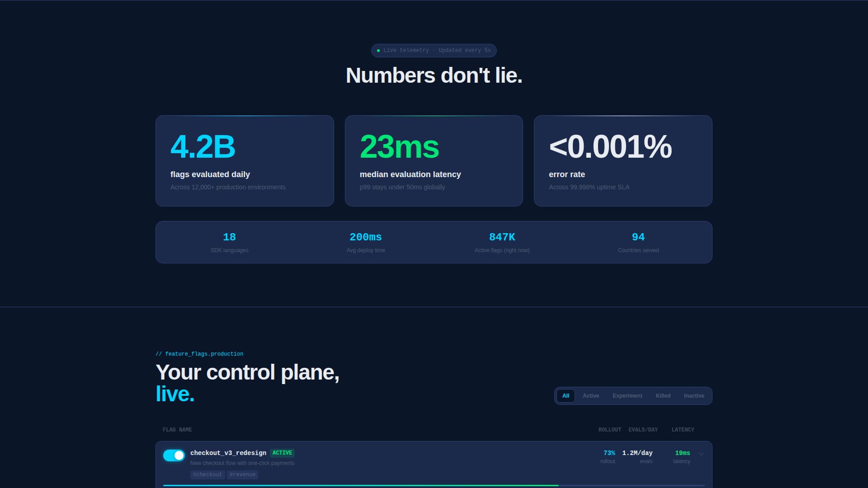
Task: Switch to the Active filter tab
Action: coord(591,396)
